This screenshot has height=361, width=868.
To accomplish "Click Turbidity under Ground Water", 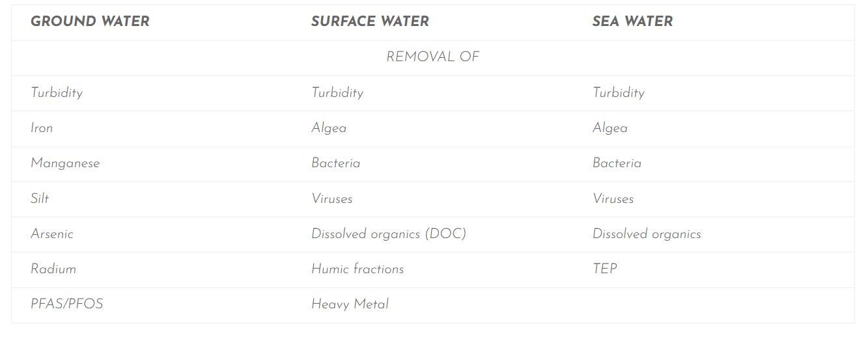I will pos(57,93).
